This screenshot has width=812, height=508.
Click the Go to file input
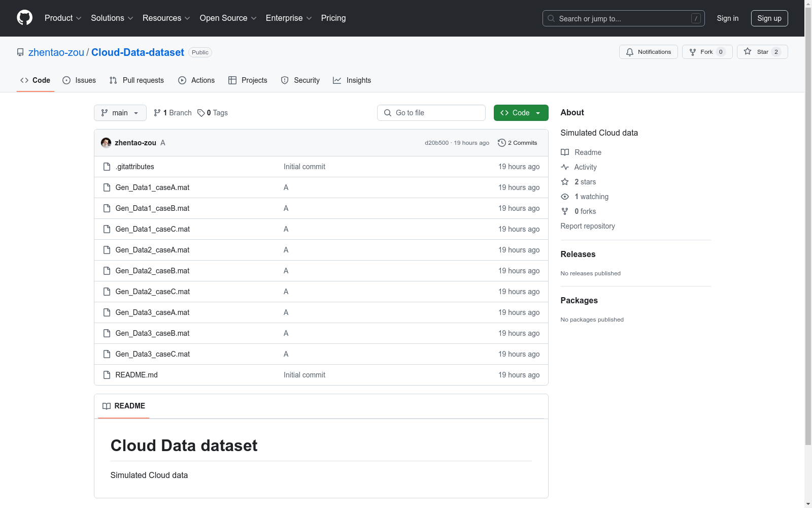click(431, 113)
